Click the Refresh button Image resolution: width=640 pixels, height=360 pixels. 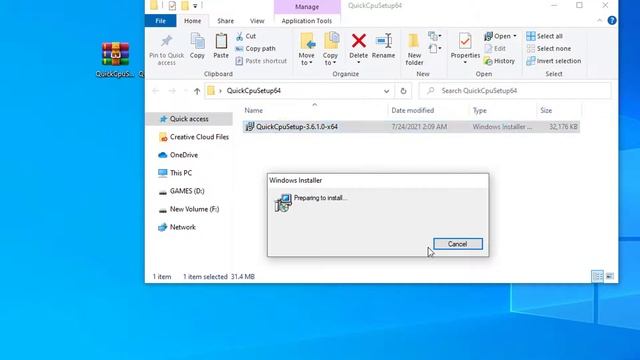click(403, 91)
